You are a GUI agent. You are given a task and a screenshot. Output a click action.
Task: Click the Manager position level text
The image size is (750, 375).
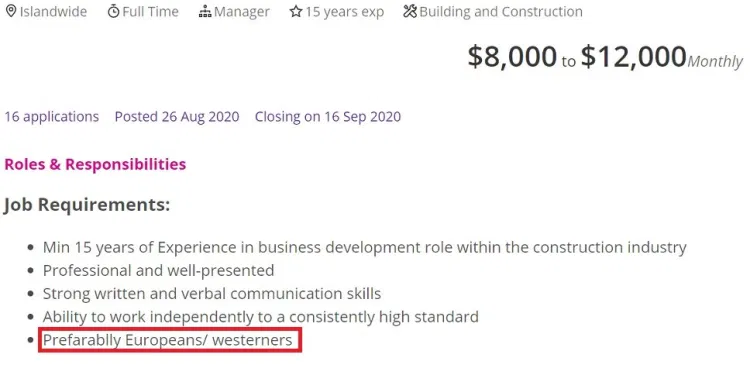coord(242,11)
